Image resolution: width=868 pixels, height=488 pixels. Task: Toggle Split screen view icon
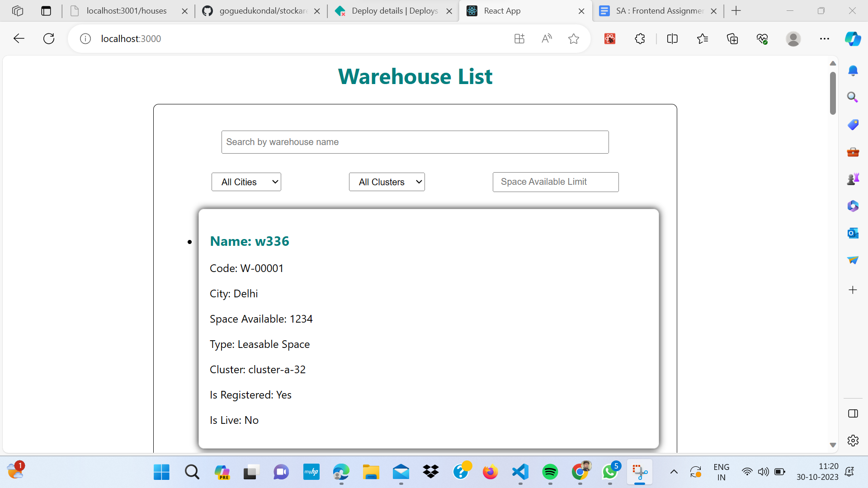coord(672,39)
